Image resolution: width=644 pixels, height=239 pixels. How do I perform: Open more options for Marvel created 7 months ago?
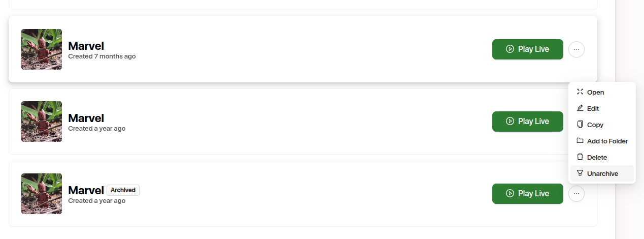click(x=577, y=49)
